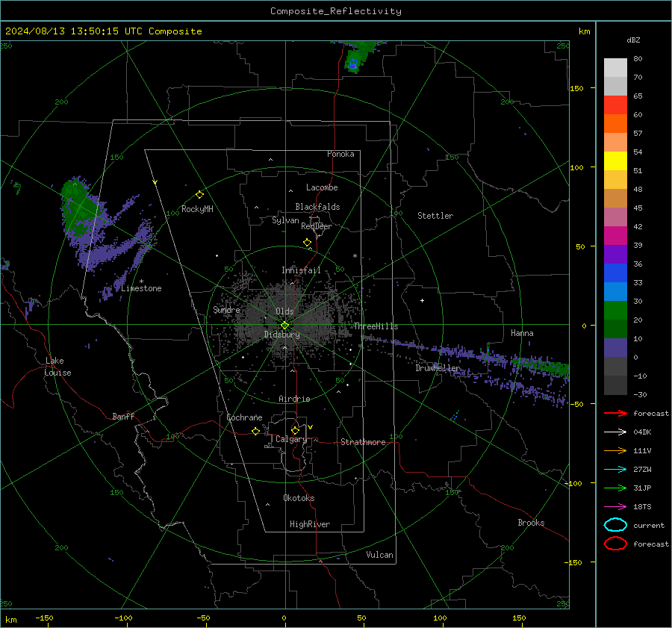
Task: Click the yellow diamond marker above Calgary
Action: (x=295, y=430)
